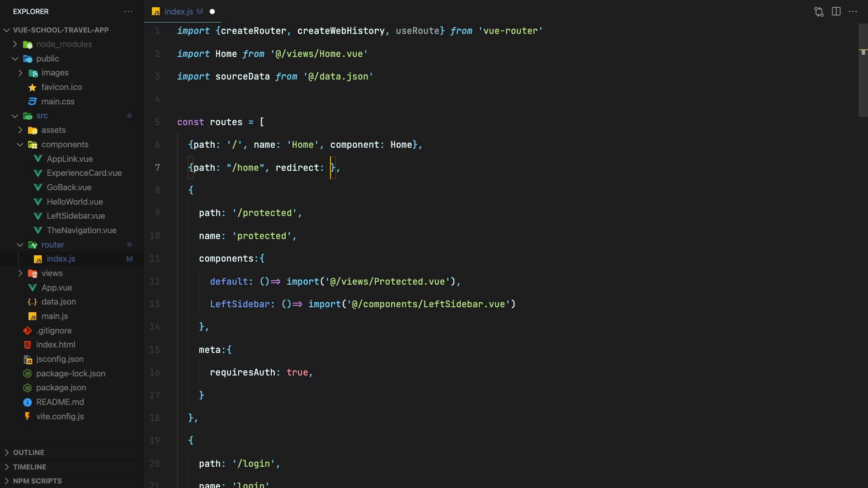Image resolution: width=868 pixels, height=488 pixels.
Task: Open Explorer views and more actions ellipsis
Action: click(x=128, y=12)
